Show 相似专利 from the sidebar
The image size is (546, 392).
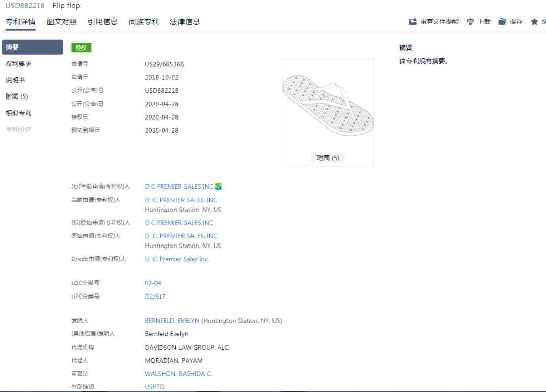click(x=19, y=113)
